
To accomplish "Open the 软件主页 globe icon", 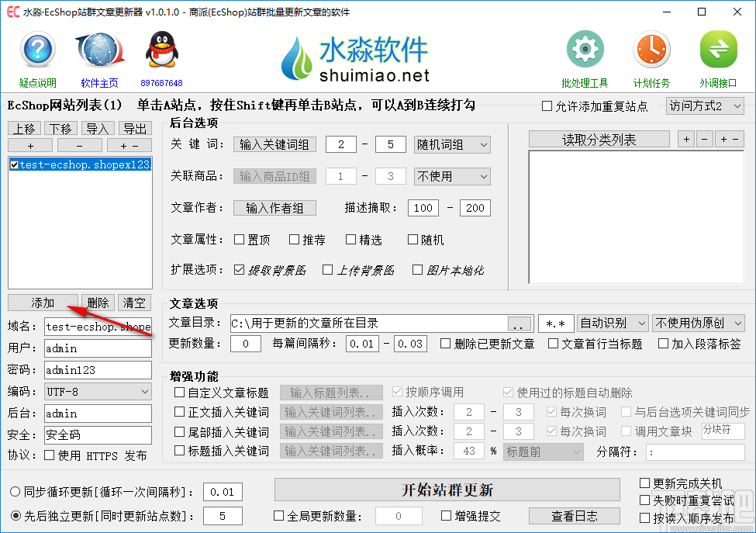I will (x=98, y=49).
